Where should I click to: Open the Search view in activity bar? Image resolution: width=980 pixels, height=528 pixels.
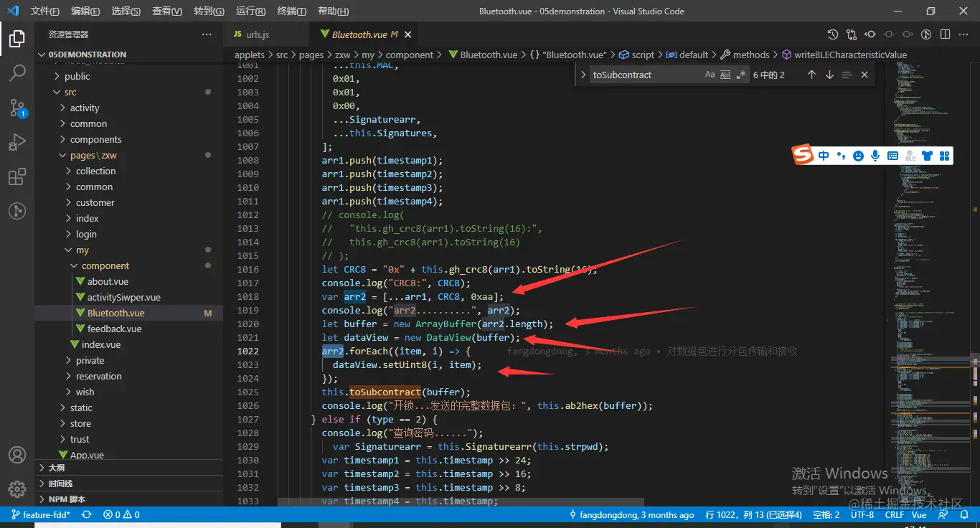[17, 72]
